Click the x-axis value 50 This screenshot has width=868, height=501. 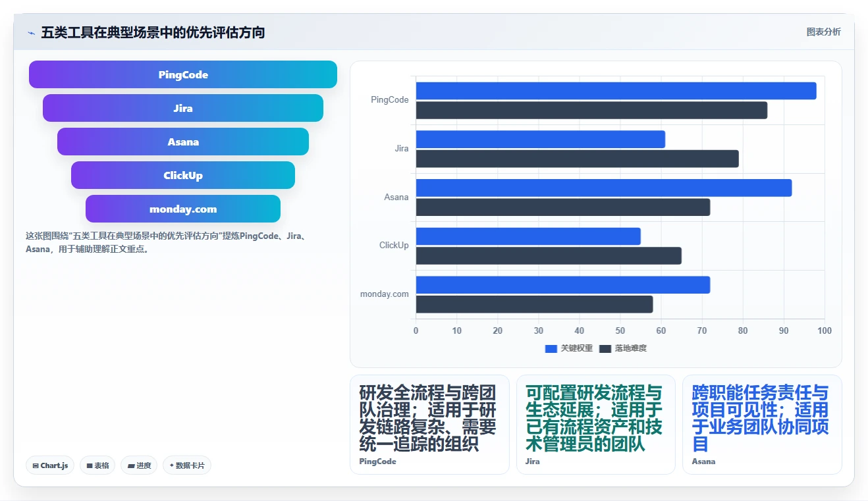620,330
